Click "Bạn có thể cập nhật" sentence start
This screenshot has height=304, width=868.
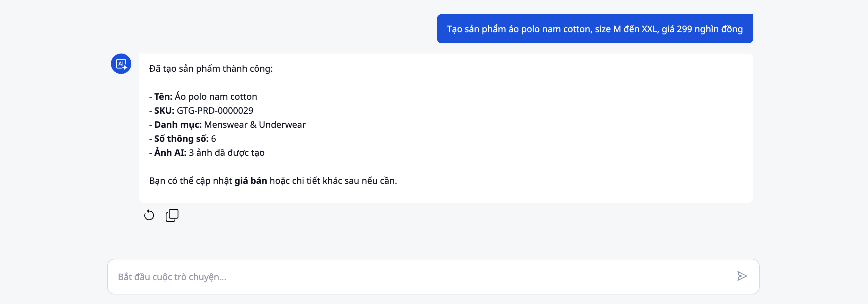coord(190,181)
